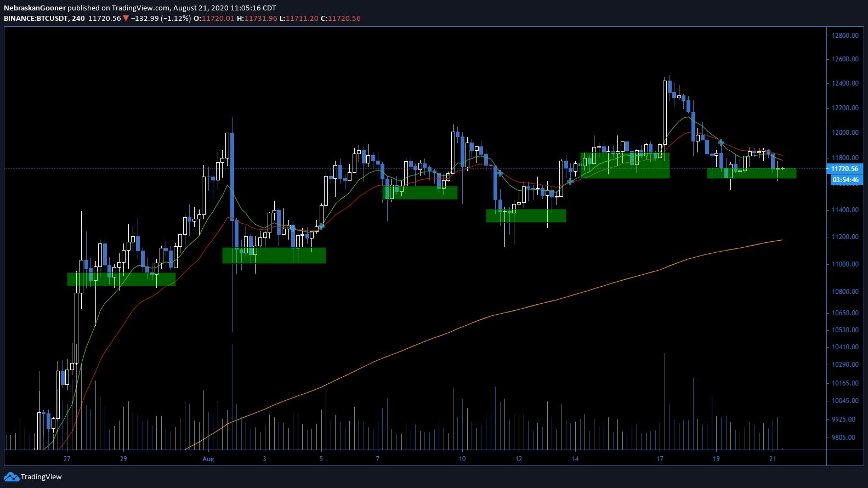Click the C:11720.56 close value in header
Screen dimensions: 868x488
click(x=341, y=18)
